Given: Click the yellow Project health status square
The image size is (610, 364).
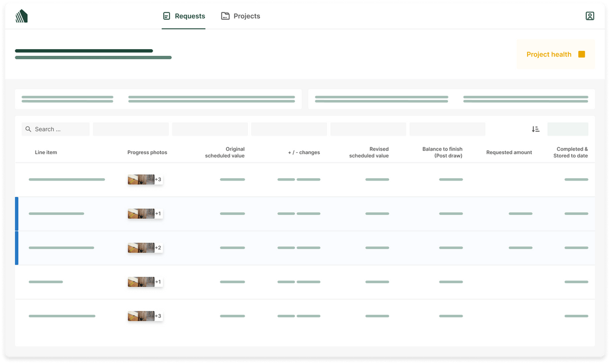Looking at the screenshot, I should tap(581, 54).
